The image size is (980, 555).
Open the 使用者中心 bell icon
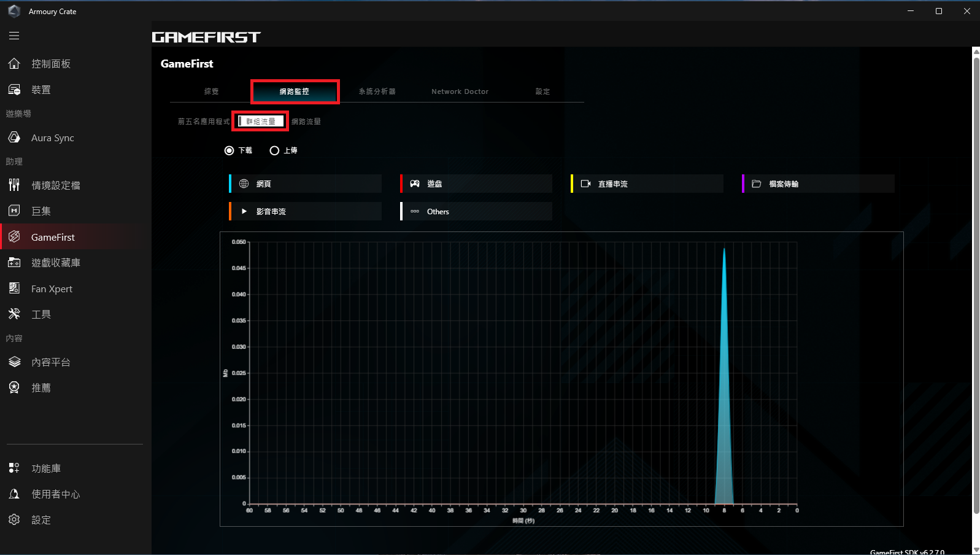(14, 494)
